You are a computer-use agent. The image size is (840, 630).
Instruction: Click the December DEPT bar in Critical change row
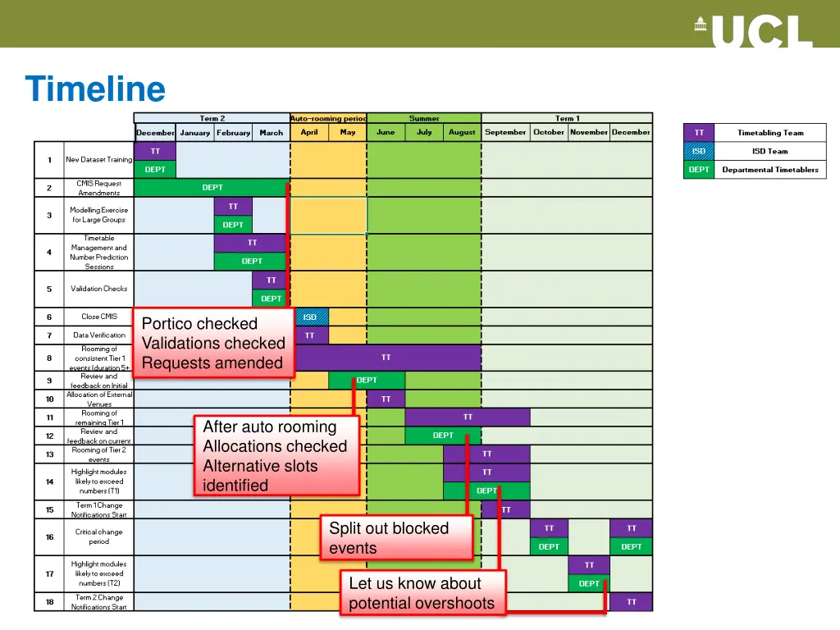tap(631, 546)
